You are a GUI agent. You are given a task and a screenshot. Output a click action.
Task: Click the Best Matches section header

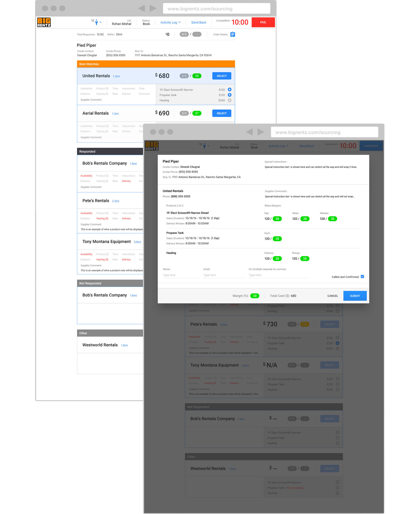coord(156,64)
